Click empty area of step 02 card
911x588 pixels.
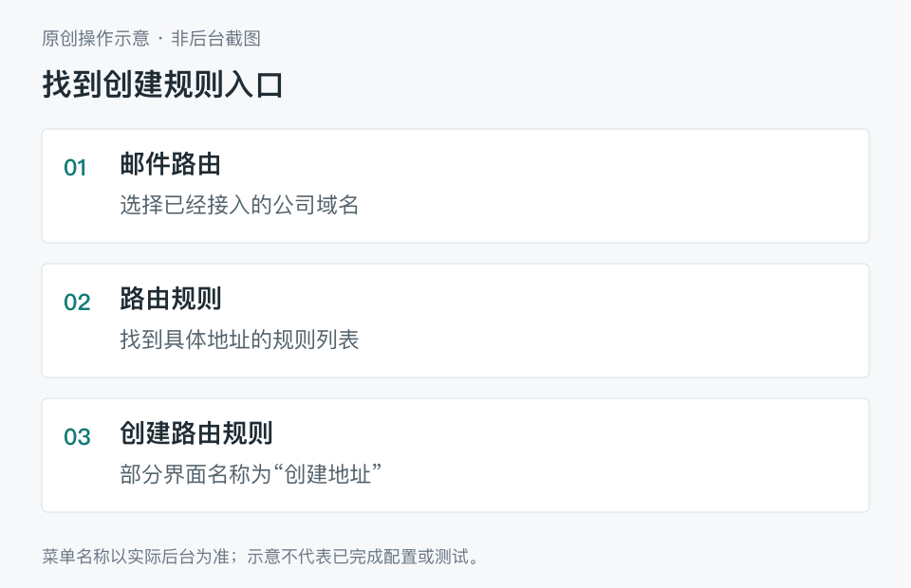610,321
